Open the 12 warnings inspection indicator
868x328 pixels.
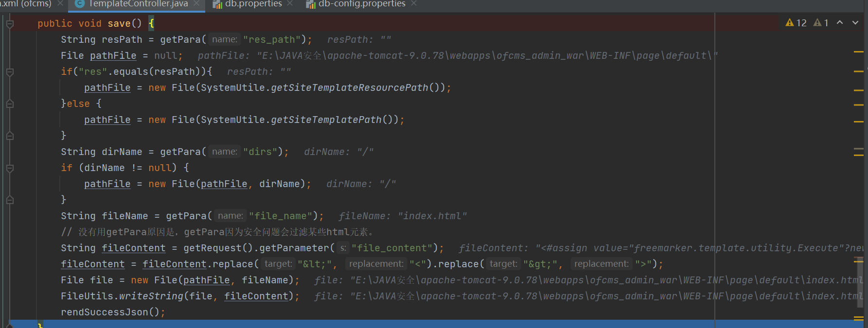796,23
